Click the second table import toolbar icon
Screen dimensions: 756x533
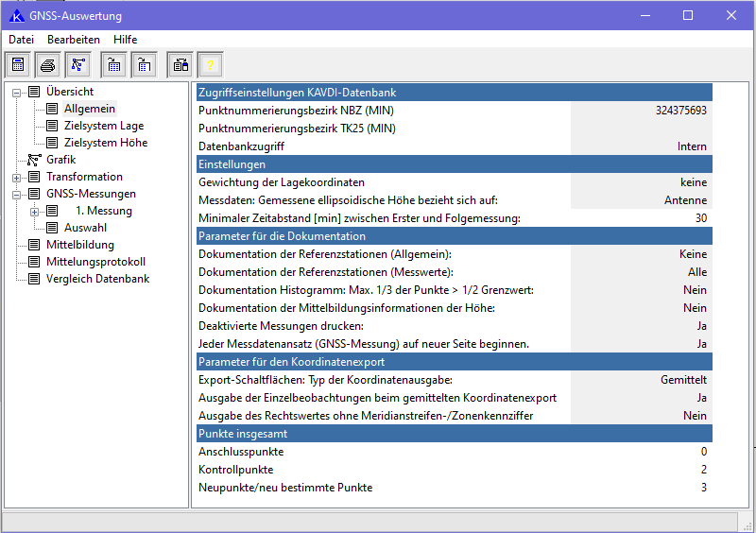(x=144, y=65)
